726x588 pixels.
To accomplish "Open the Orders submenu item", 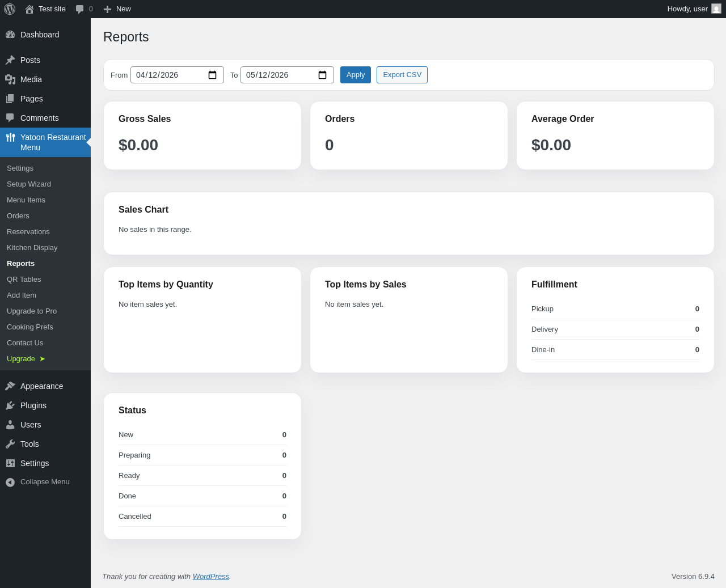I will pyautogui.click(x=18, y=216).
